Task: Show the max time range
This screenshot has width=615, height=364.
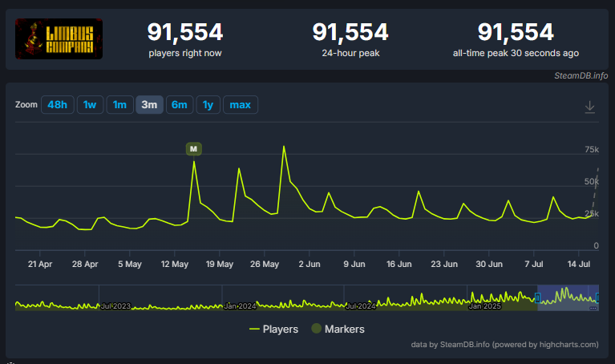Action: (240, 105)
